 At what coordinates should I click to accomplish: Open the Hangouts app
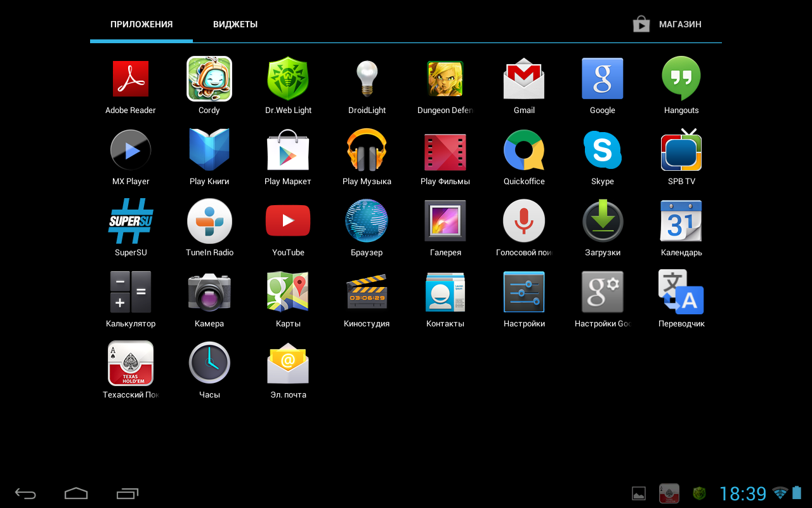(681, 79)
